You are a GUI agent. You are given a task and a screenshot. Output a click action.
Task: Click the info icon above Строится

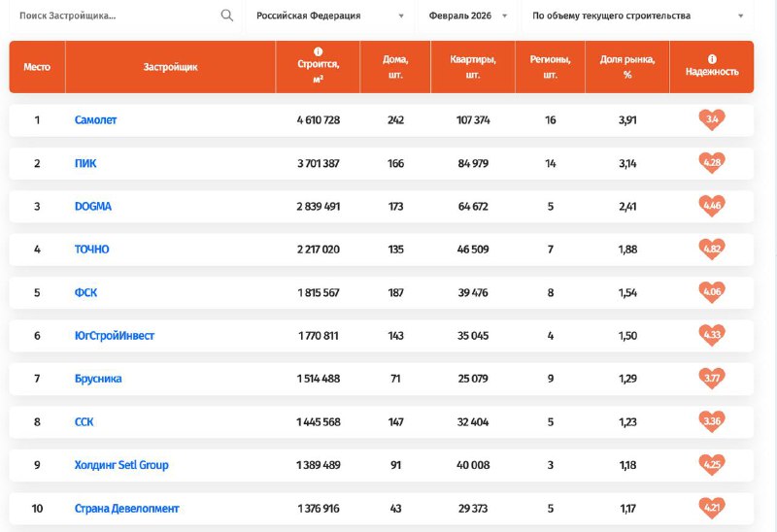[319, 52]
